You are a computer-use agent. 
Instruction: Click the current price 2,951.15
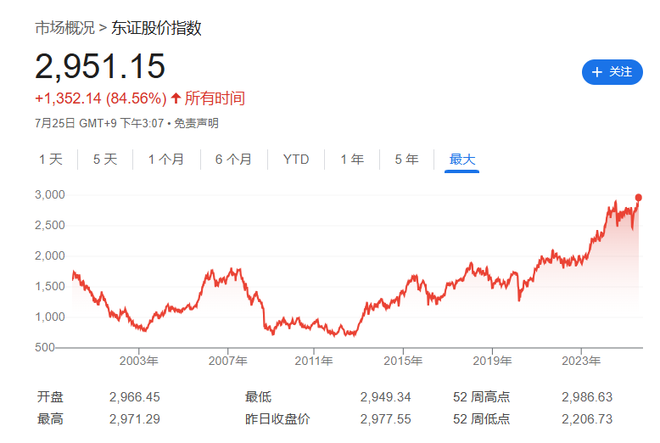coord(100,66)
